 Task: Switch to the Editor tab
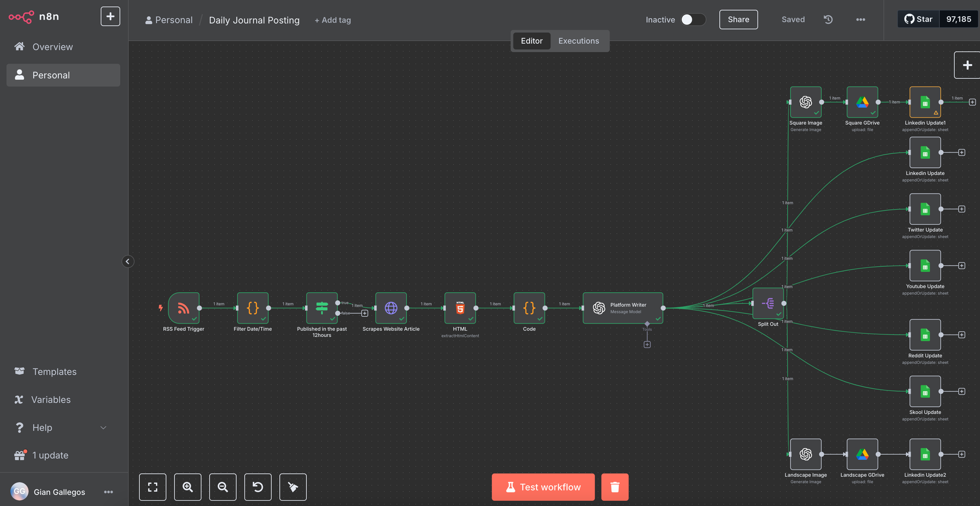pos(532,41)
